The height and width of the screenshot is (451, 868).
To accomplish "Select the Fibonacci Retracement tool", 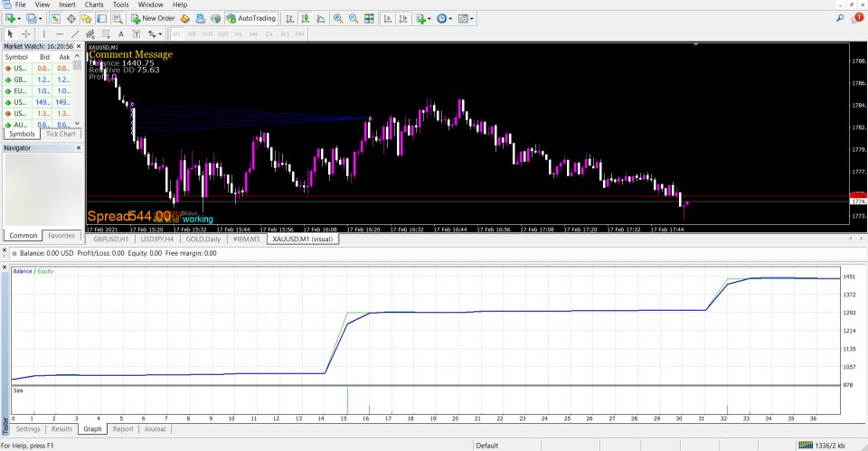I will (x=106, y=34).
